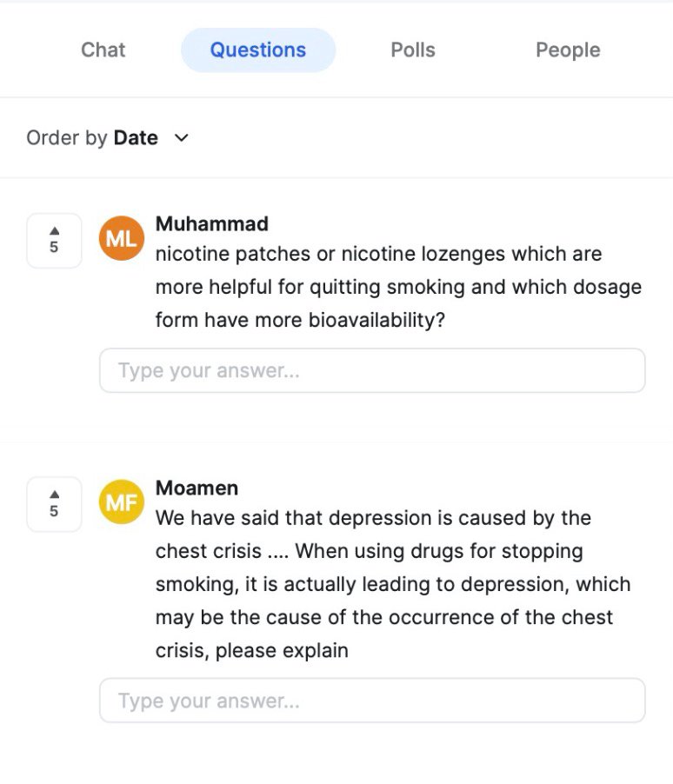Open the Order by Date sorting dropdown
Viewport: 673px width, 784px height.
pyautogui.click(x=107, y=138)
